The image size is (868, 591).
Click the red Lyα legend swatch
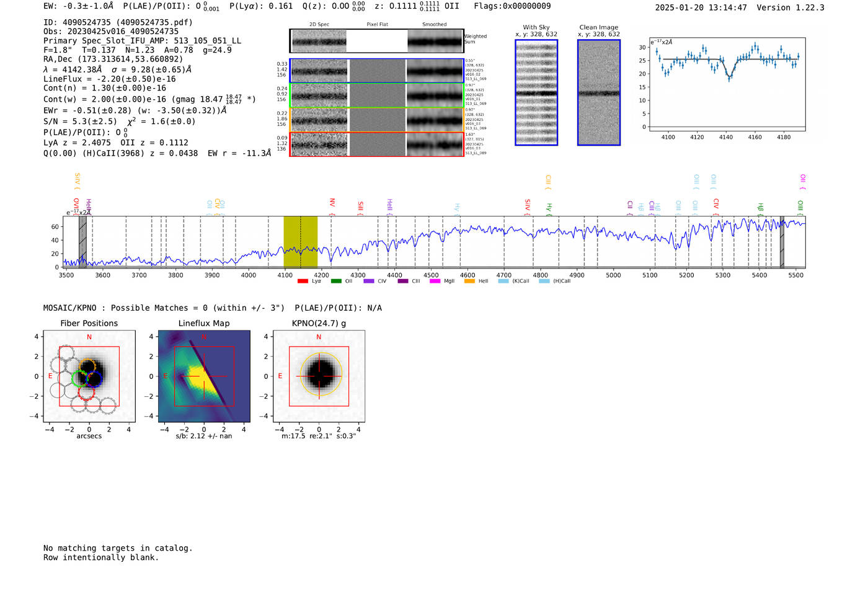tap(303, 282)
